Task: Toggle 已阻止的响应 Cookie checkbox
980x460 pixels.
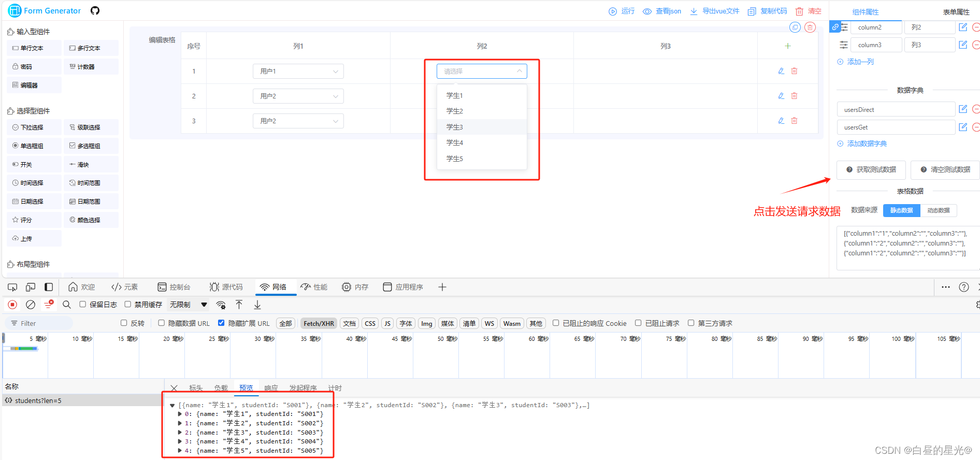Action: click(556, 323)
